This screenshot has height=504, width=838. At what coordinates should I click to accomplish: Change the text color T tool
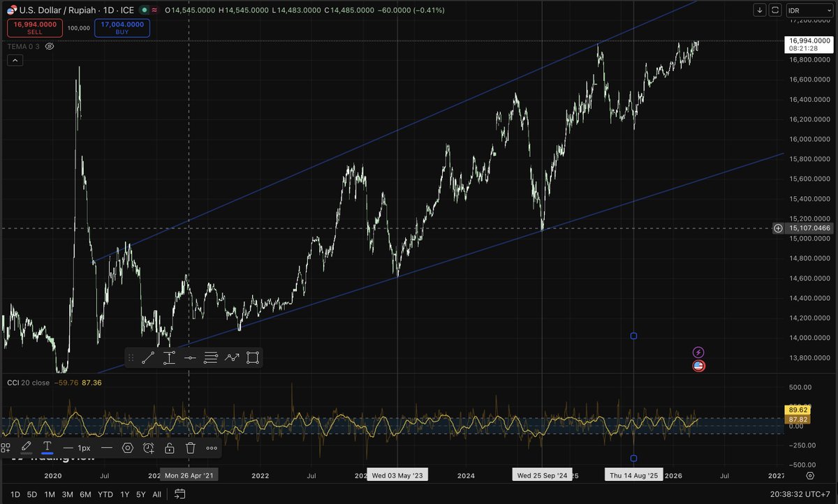pyautogui.click(x=47, y=447)
